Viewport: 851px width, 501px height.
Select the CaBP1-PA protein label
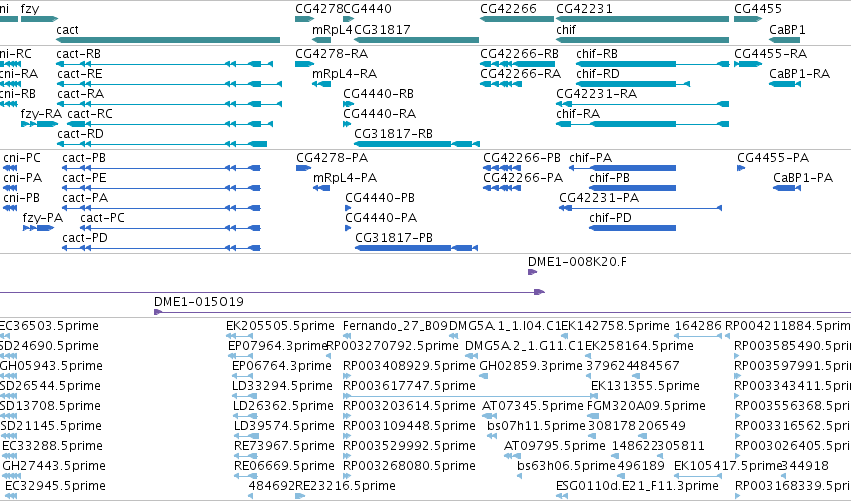click(803, 178)
